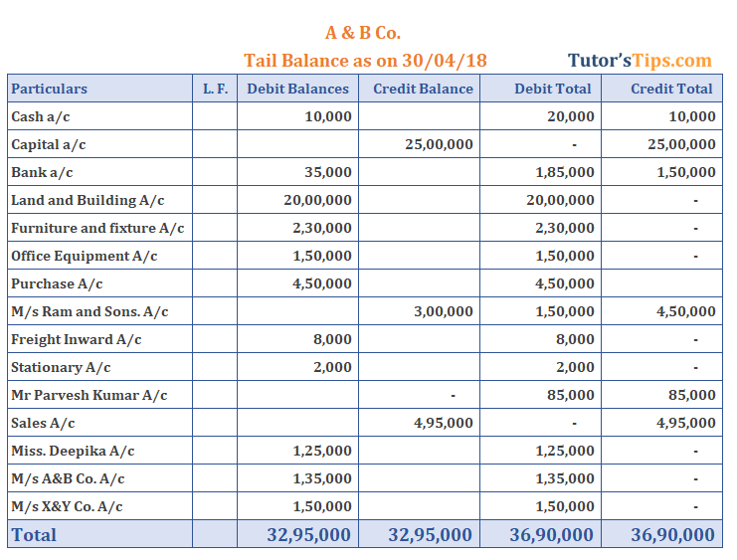Select M/s A&B Co. debit total 1,35,000
737x560 pixels.
(565, 478)
